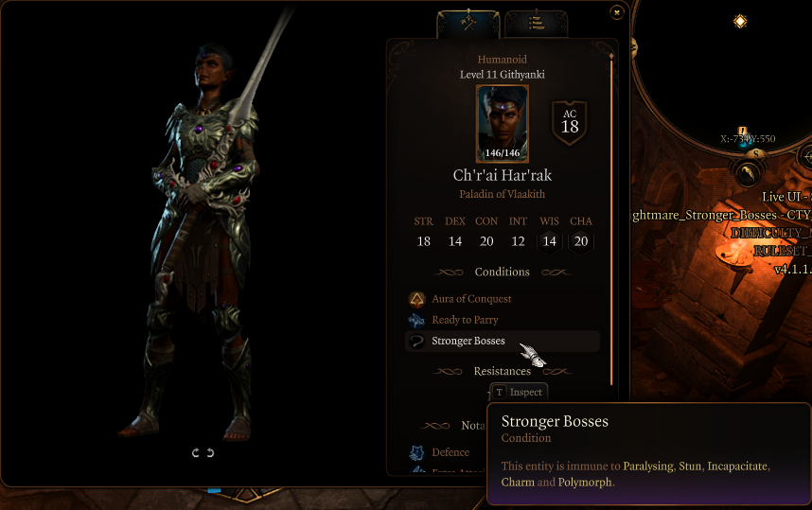The width and height of the screenshot is (812, 510).
Task: Click the scrollbar's top arrow cap
Action: pos(611,55)
